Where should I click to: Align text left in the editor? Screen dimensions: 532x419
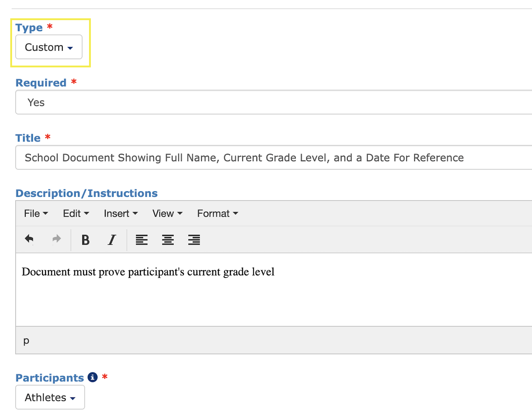click(141, 240)
